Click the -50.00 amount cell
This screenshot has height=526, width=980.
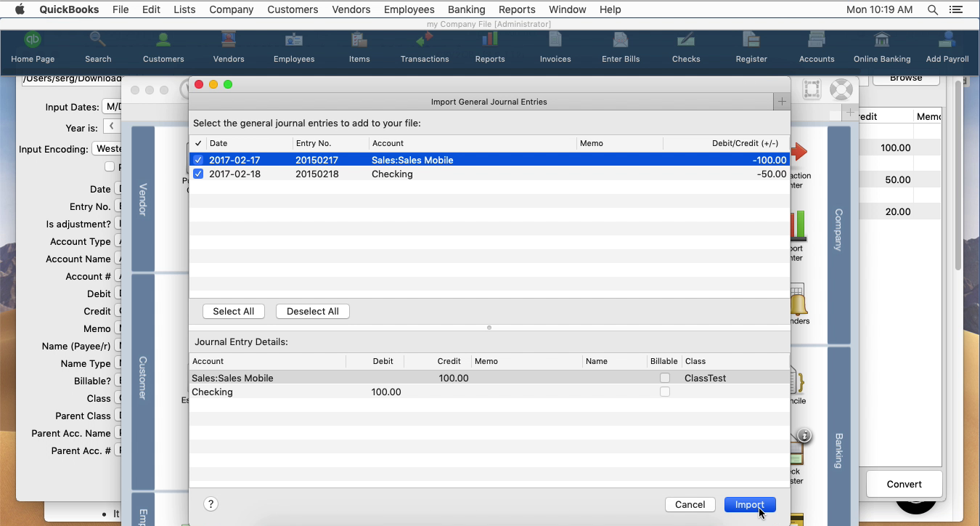point(769,174)
